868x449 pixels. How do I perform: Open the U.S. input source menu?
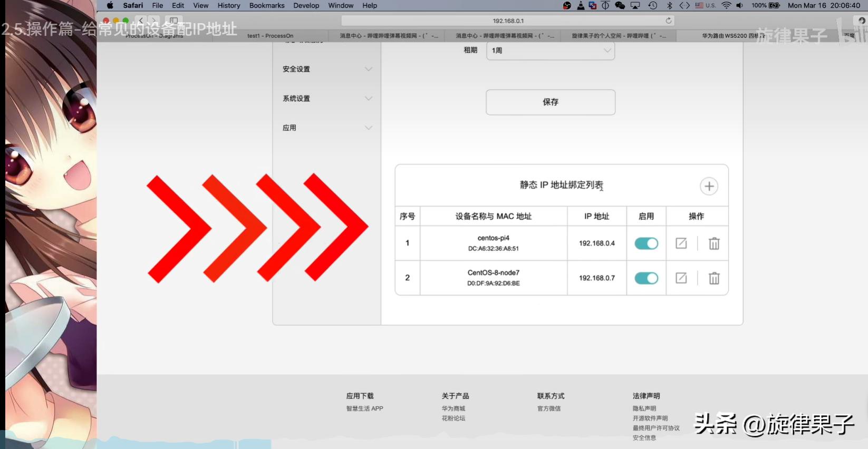[706, 5]
